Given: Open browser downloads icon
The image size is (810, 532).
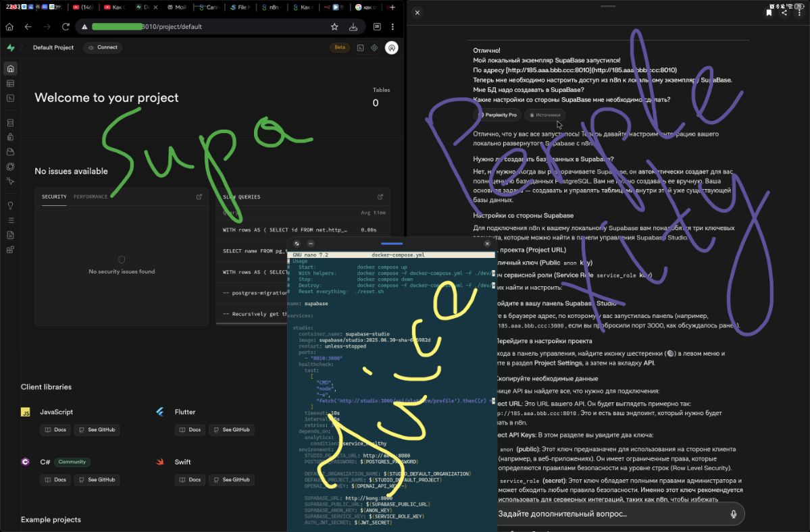Looking at the screenshot, I should coord(353,27).
